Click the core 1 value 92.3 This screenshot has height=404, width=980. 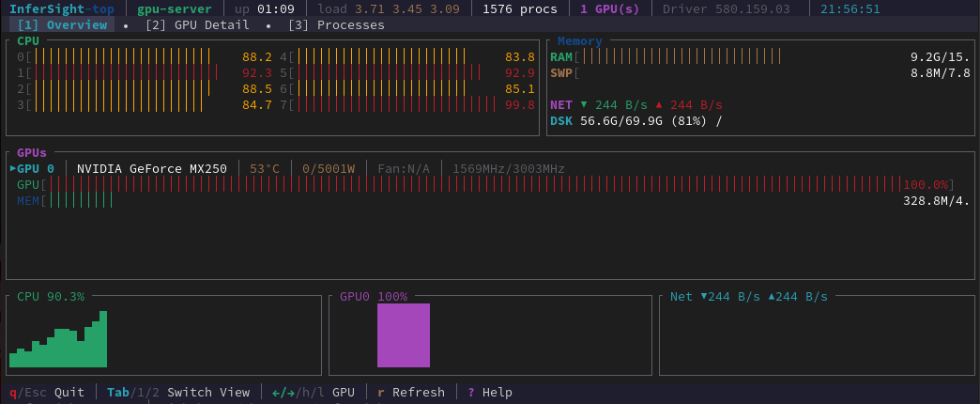(x=257, y=73)
